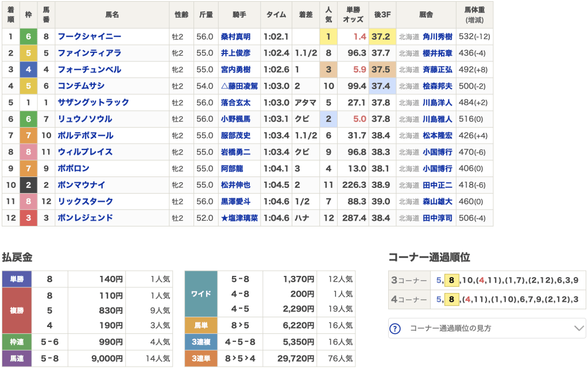Open trainer 田中正二 page
Image resolution: width=588 pixels, height=369 pixels.
click(438, 186)
